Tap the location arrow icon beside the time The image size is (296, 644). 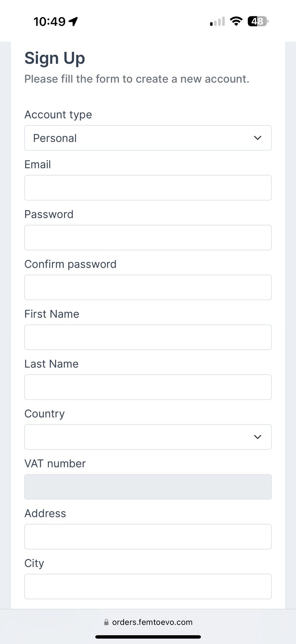click(x=73, y=22)
